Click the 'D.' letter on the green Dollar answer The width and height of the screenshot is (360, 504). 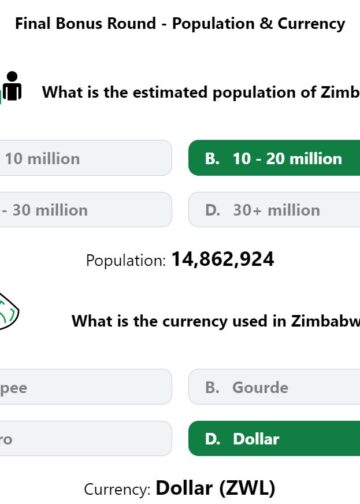[x=213, y=439]
